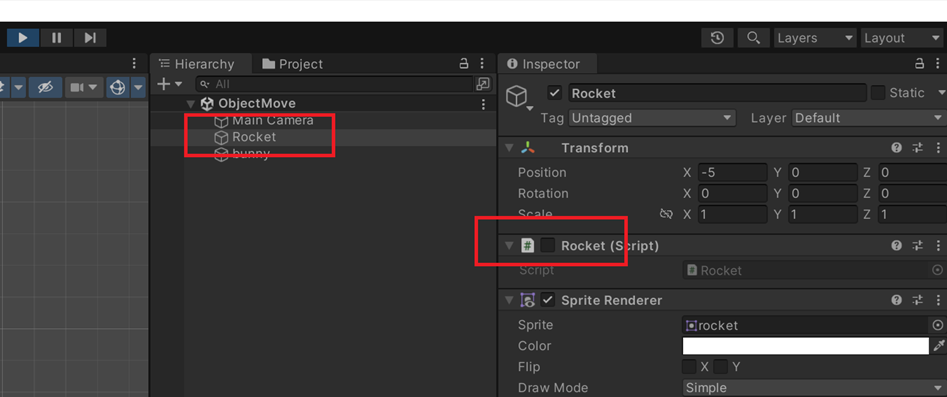The height and width of the screenshot is (397, 947).
Task: Click the Step frame button
Action: (90, 38)
